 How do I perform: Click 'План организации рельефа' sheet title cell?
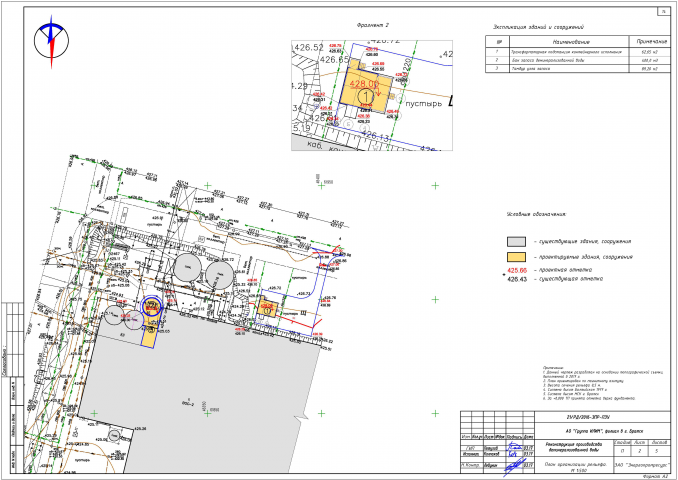[x=574, y=467]
